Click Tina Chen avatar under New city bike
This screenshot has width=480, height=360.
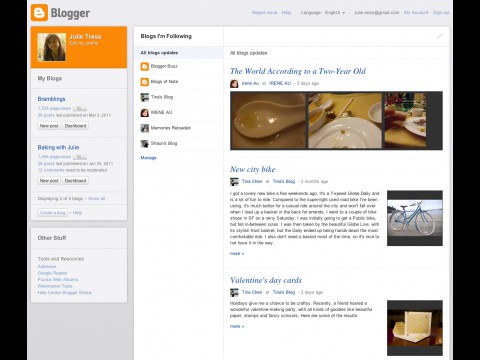234,182
